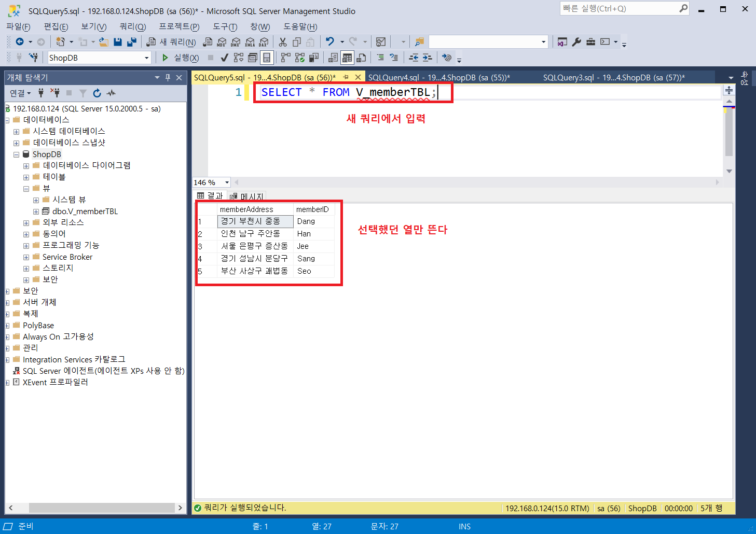The width and height of the screenshot is (756, 534).
Task: Collapse the ShopDB database node
Action: [x=16, y=154]
